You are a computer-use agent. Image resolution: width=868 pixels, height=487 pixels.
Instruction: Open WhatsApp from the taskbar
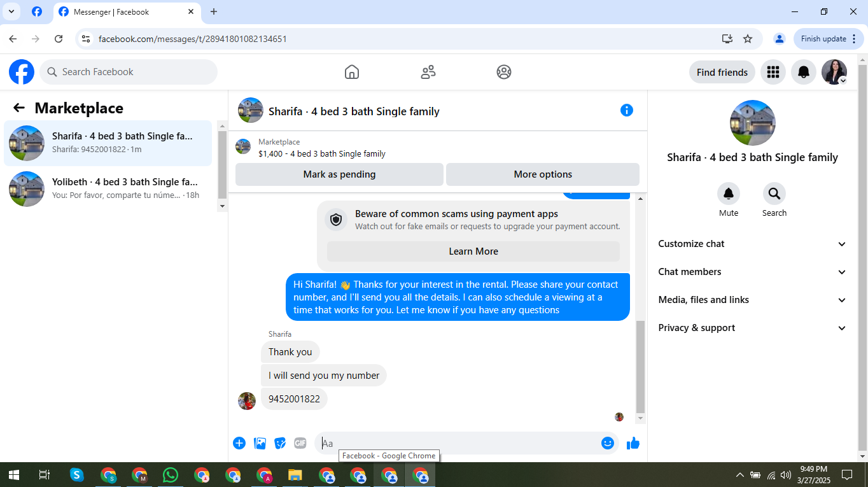click(x=171, y=475)
